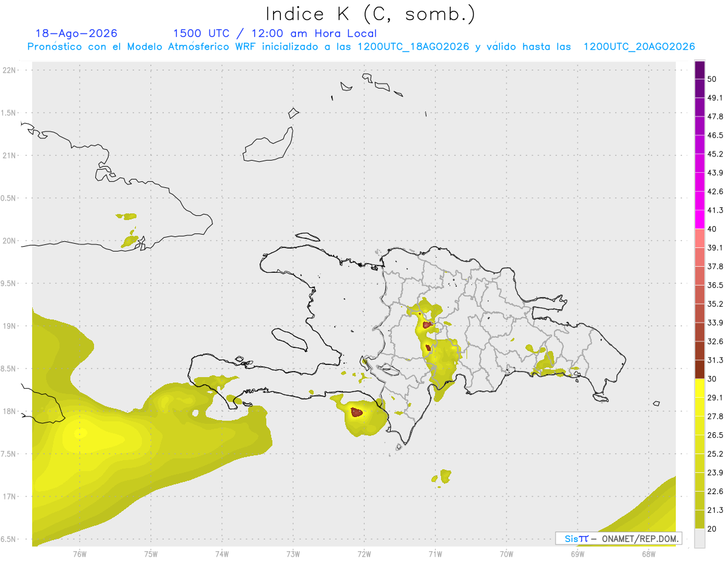Image resolution: width=728 pixels, height=562 pixels.
Task: Click the "50" value on the color scale
Action: tap(712, 79)
